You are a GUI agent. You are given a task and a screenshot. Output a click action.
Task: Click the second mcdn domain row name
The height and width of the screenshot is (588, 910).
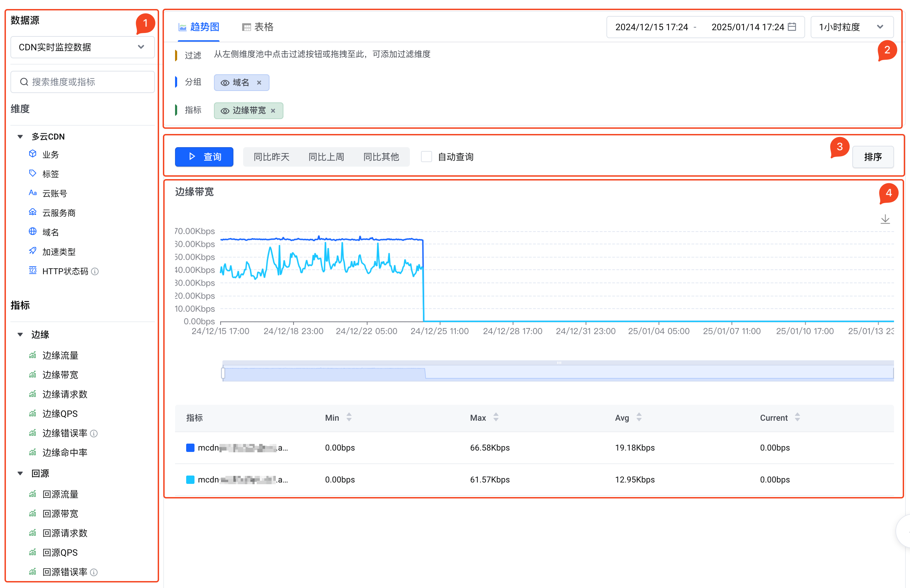tap(243, 480)
